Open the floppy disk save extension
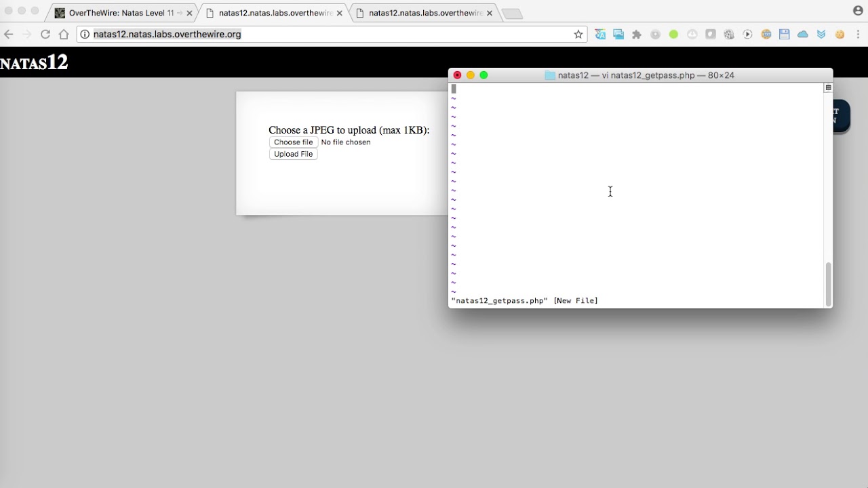This screenshot has height=488, width=868. pyautogui.click(x=785, y=35)
